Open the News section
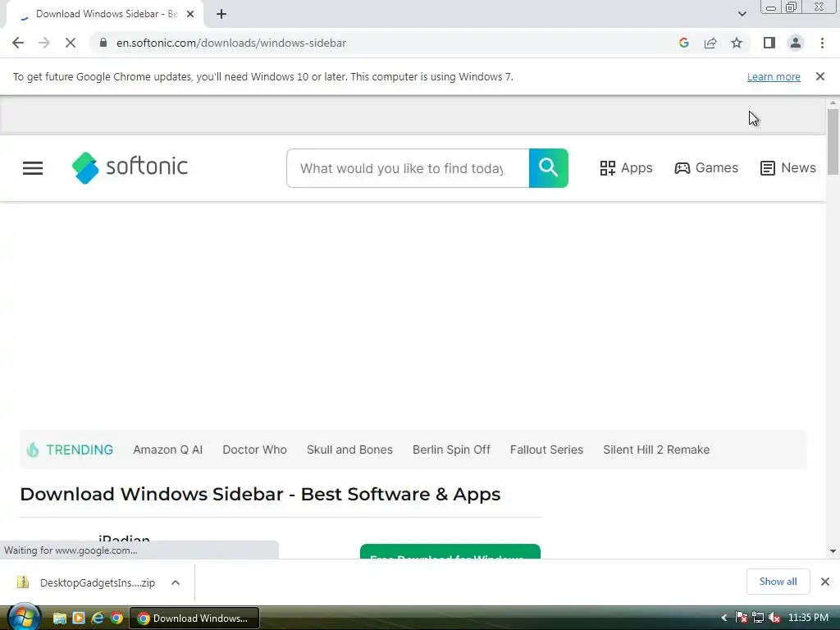Image resolution: width=840 pixels, height=630 pixels. pyautogui.click(x=788, y=168)
